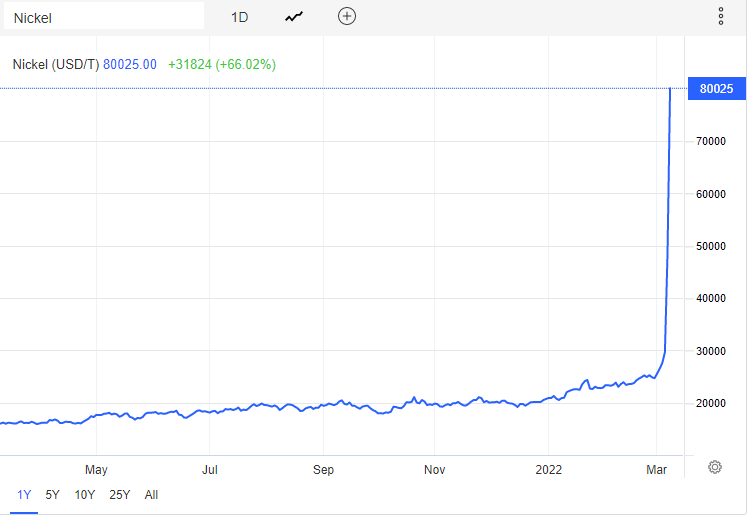The image size is (749, 516).
Task: Click the 70000 axis label
Action: tap(711, 141)
